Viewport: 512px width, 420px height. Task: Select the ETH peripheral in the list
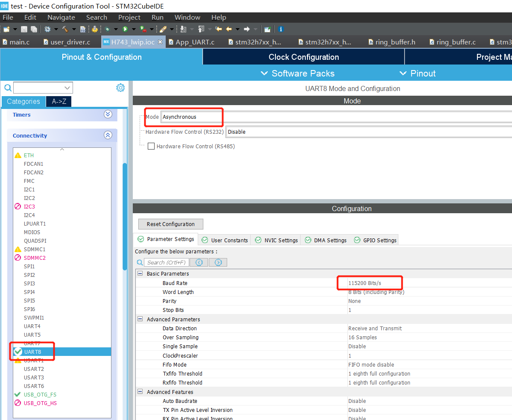point(29,155)
